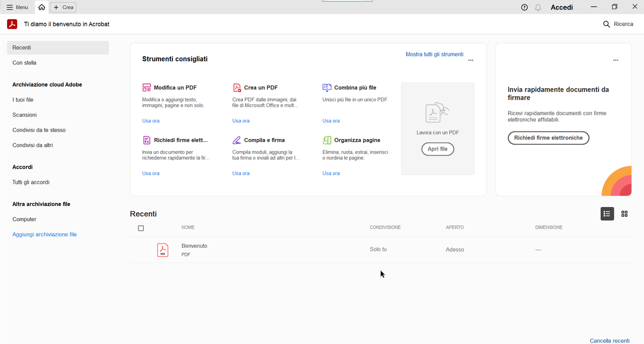Click Usa ora under Crea un PDF
This screenshot has height=344, width=644.
241,121
